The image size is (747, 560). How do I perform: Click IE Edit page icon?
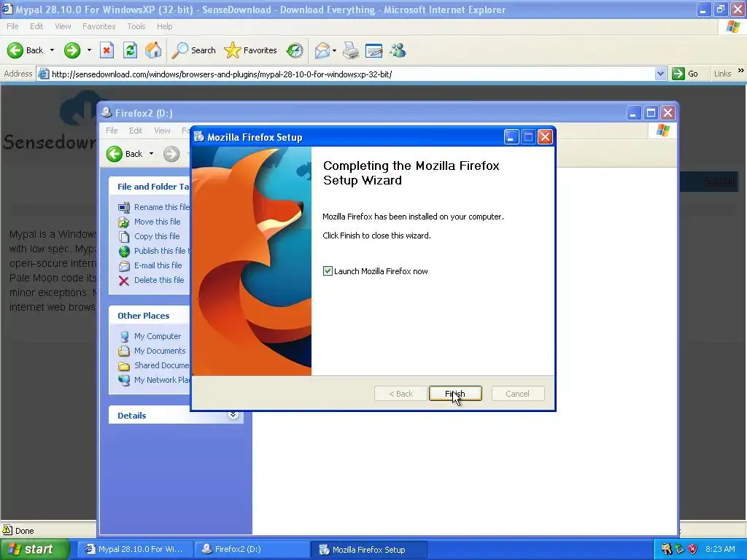click(374, 50)
